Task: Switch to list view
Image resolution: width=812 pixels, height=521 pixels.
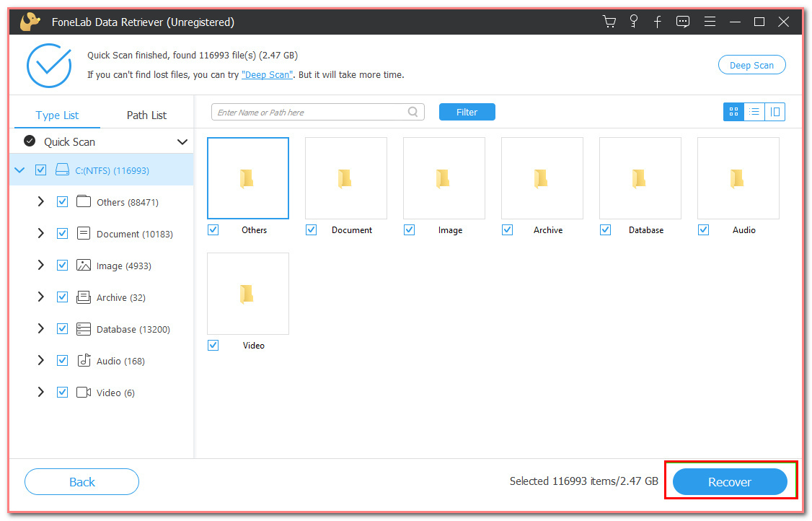Action: click(754, 112)
